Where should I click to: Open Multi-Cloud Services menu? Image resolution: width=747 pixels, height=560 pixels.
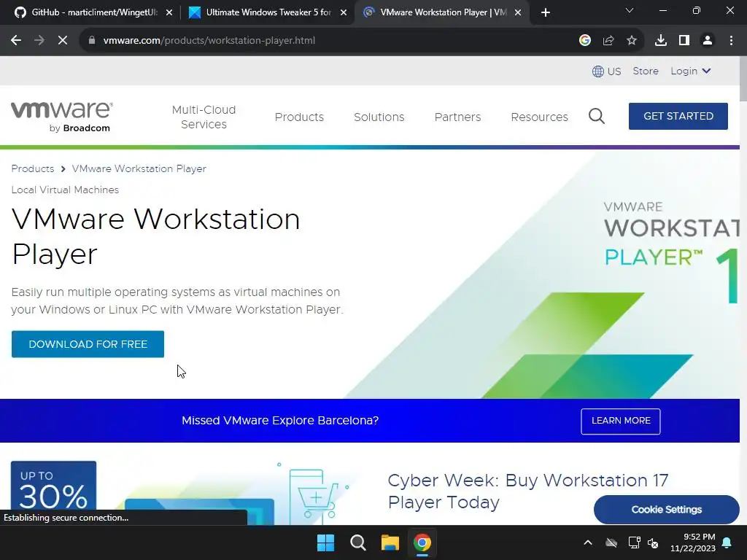tap(204, 117)
